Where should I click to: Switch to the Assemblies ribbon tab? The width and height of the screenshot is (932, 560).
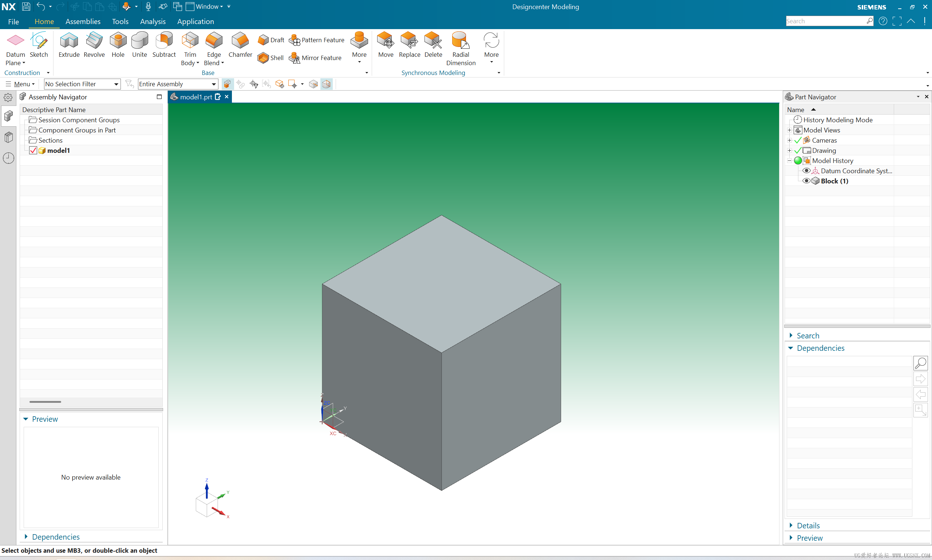(83, 21)
